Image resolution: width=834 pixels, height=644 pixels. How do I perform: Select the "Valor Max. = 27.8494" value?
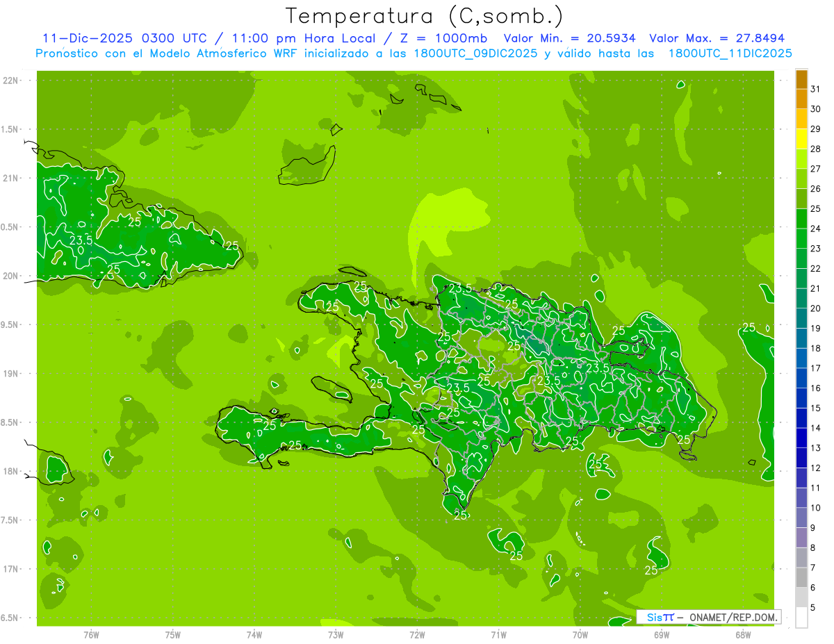coord(718,38)
